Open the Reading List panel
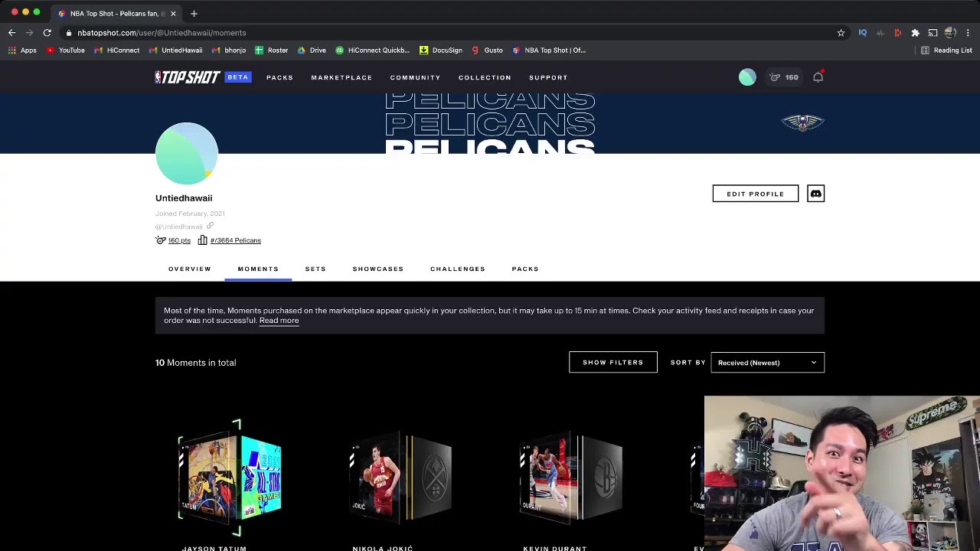This screenshot has width=980, height=551. point(946,51)
